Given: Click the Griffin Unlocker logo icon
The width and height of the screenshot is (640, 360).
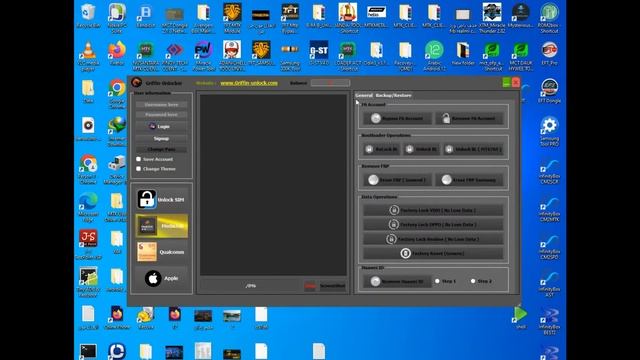Looking at the screenshot, I should tap(137, 82).
